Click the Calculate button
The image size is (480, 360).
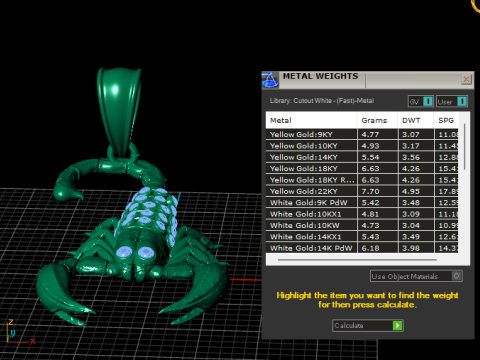(368, 325)
